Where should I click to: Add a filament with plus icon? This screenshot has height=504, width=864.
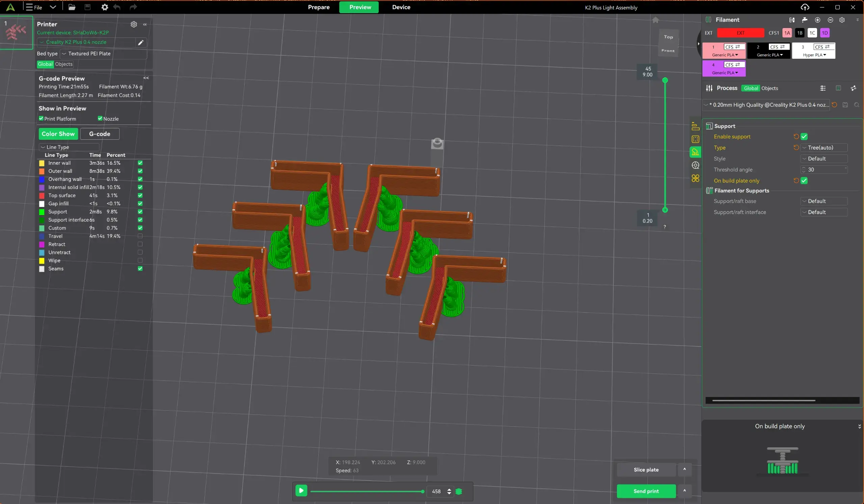(x=817, y=20)
